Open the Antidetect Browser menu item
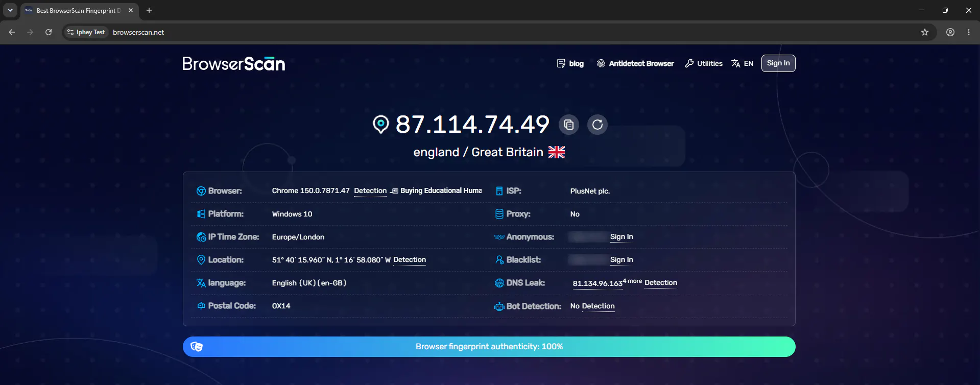The height and width of the screenshot is (385, 980). 635,63
